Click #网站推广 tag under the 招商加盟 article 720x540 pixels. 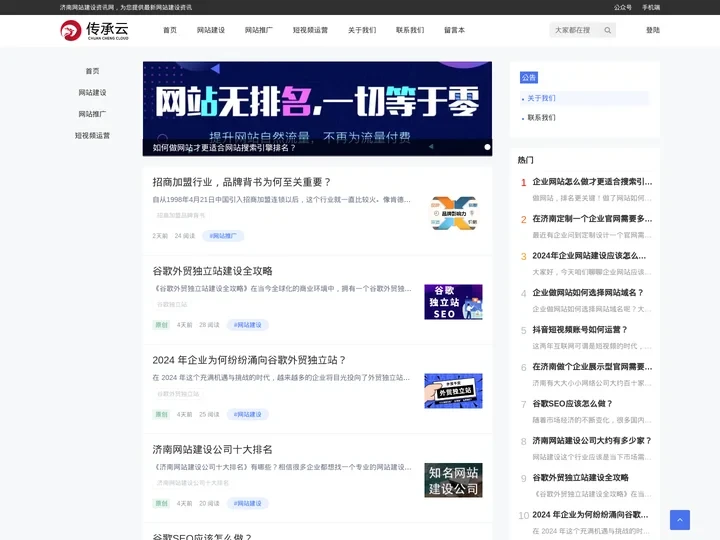[x=223, y=236]
